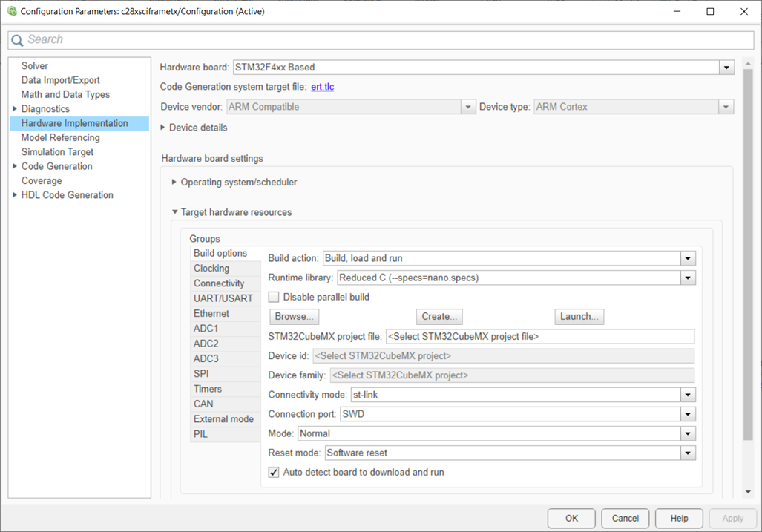Open the Runtime library dropdown
The height and width of the screenshot is (532, 762).
coord(688,278)
